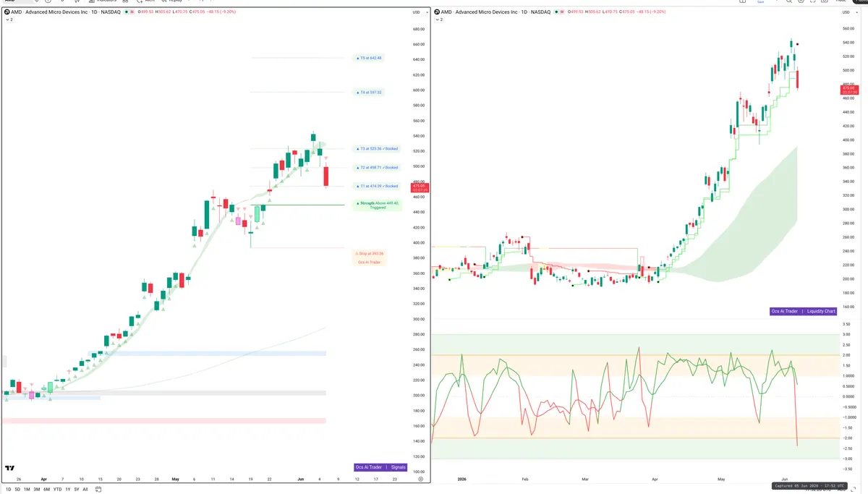Click the 600.00 price on left axis
Viewport: 868px width, 494px height.
tap(418, 90)
